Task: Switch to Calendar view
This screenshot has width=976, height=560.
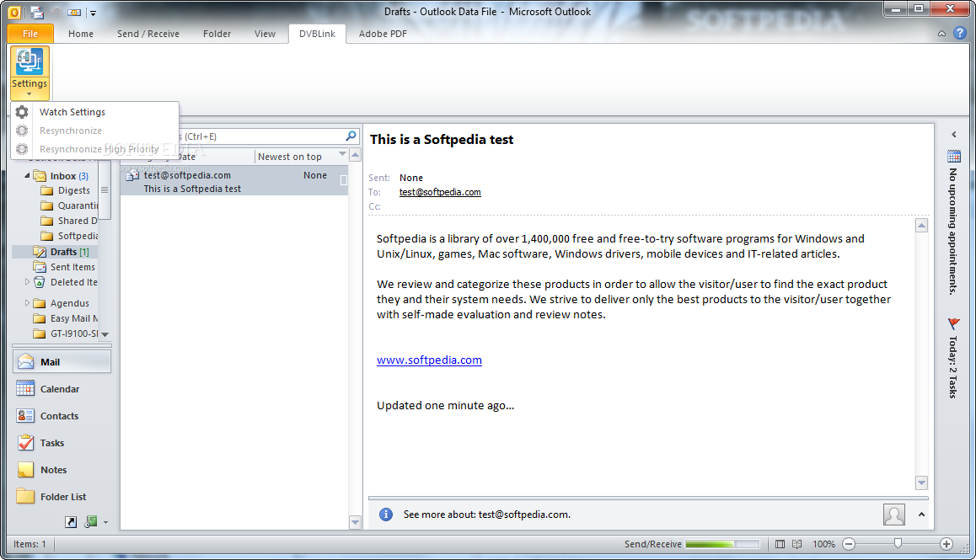Action: [62, 389]
